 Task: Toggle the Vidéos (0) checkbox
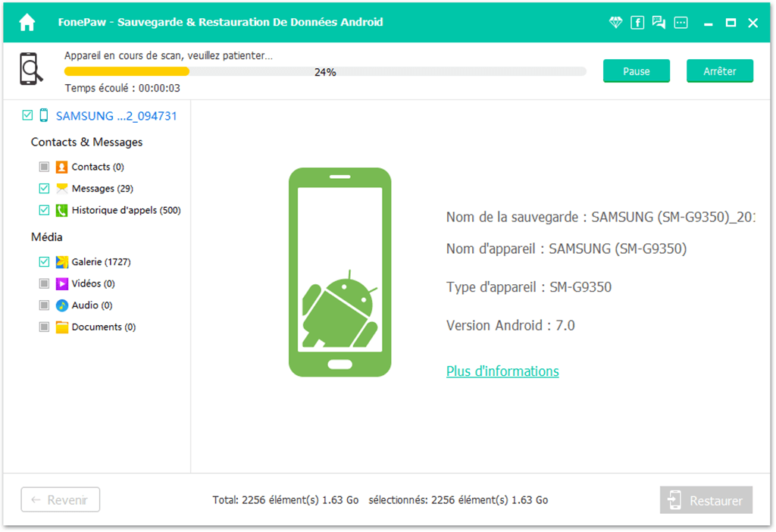44,283
